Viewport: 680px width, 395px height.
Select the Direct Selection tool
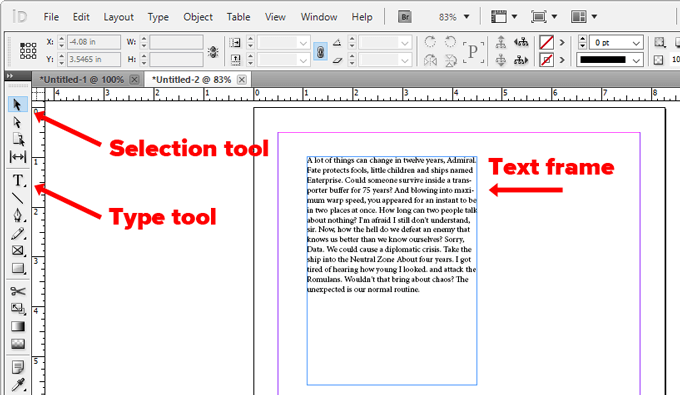tap(17, 122)
